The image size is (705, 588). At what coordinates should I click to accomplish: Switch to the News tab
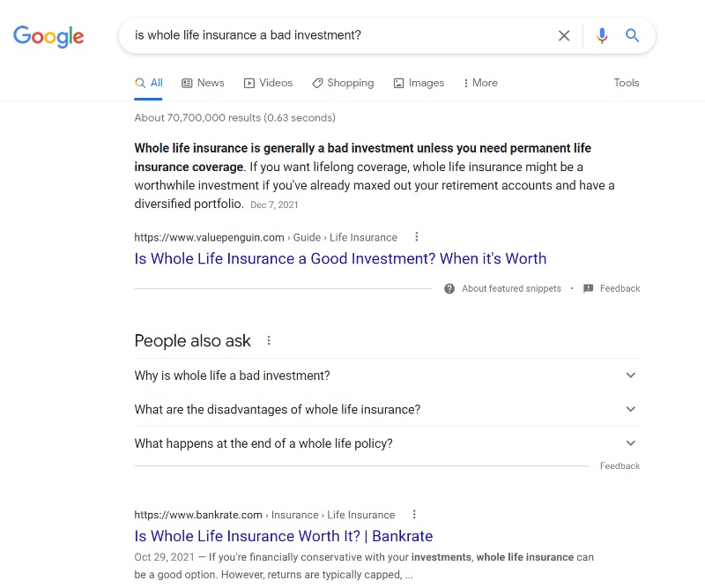tap(203, 83)
